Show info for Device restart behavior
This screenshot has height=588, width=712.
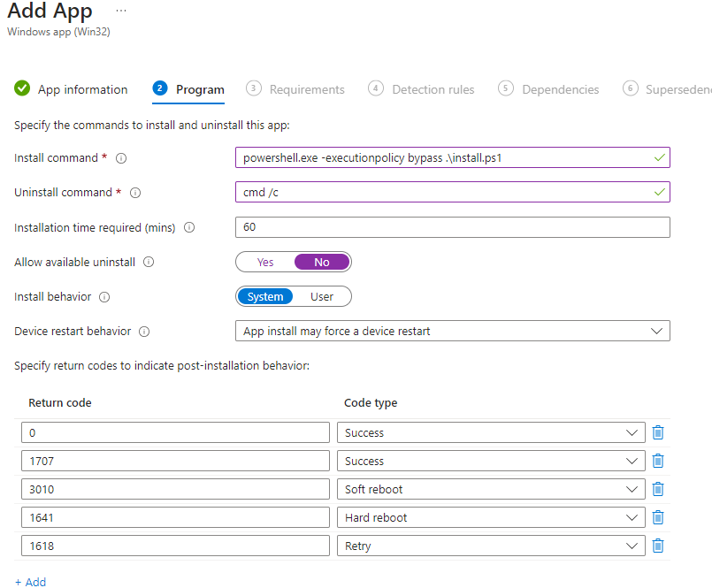144,332
